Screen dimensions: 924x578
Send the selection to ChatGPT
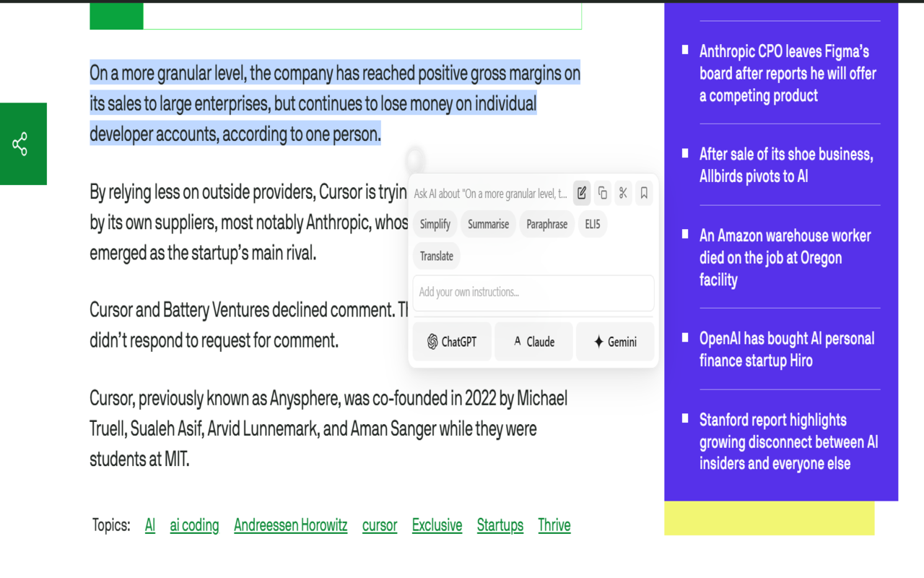click(452, 342)
